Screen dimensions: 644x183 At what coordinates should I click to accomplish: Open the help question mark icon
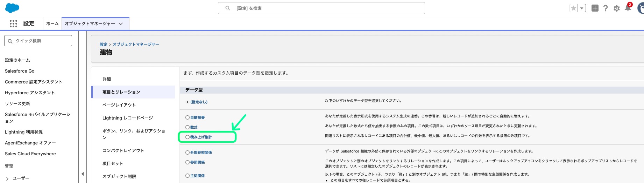pos(606,8)
